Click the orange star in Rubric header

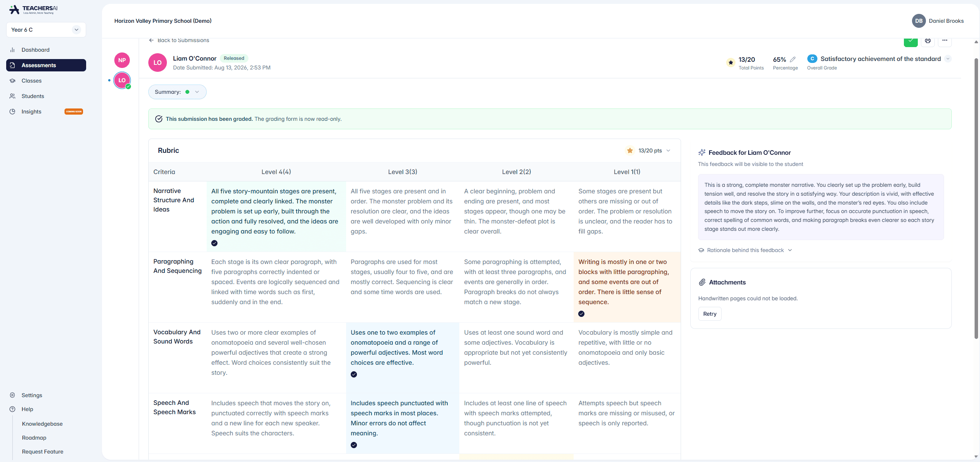pyautogui.click(x=630, y=151)
